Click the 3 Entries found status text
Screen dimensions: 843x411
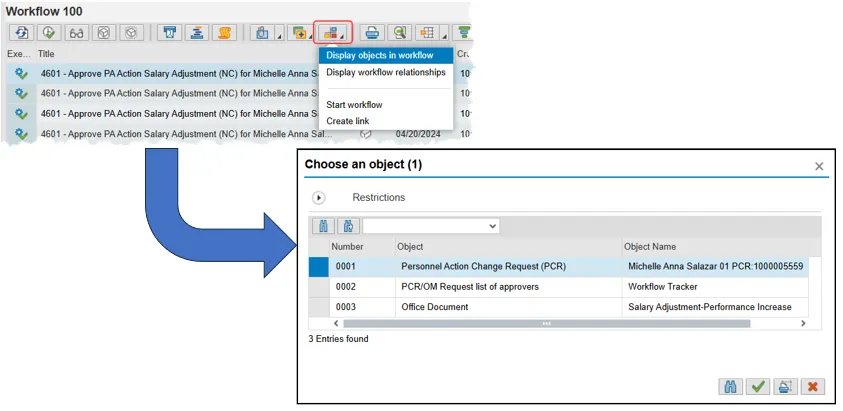coord(339,339)
